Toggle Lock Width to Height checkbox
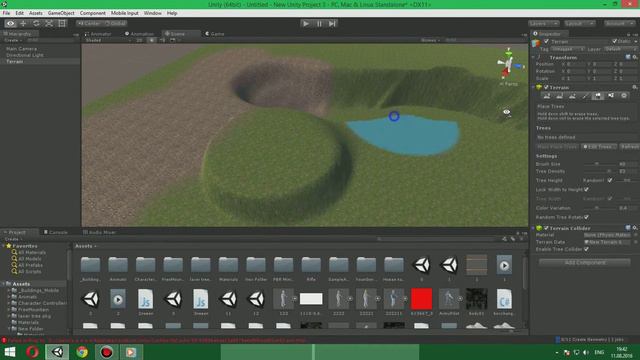The height and width of the screenshot is (360, 640). click(587, 189)
